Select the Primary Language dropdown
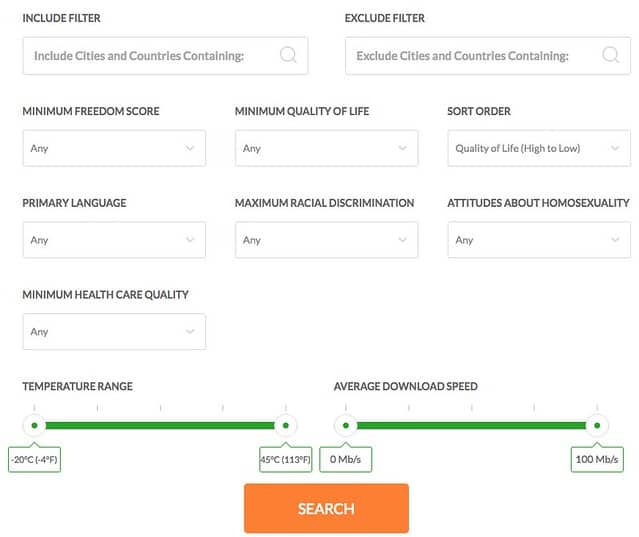 pos(114,240)
